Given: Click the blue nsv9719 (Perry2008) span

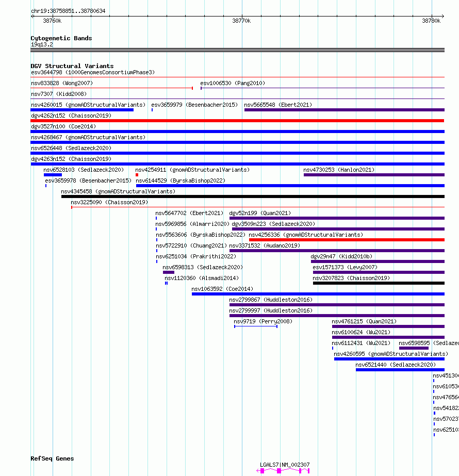Looking at the screenshot, I should point(256,326).
